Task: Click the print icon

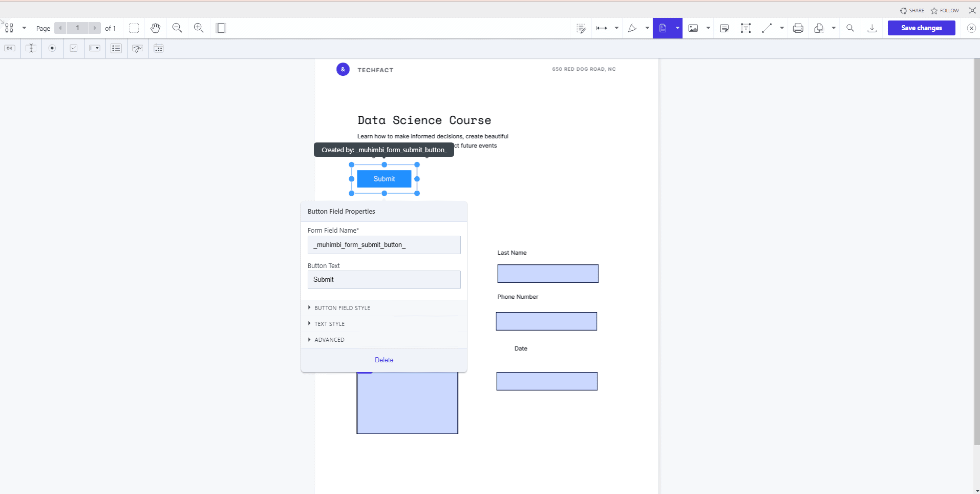Action: [x=798, y=28]
